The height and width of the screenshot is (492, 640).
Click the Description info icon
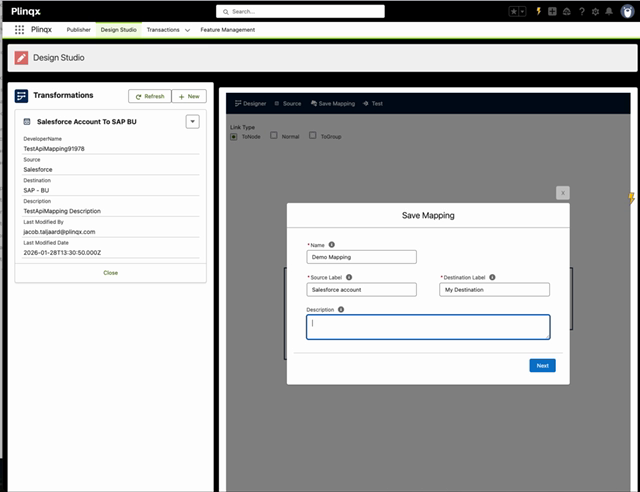pyautogui.click(x=341, y=309)
